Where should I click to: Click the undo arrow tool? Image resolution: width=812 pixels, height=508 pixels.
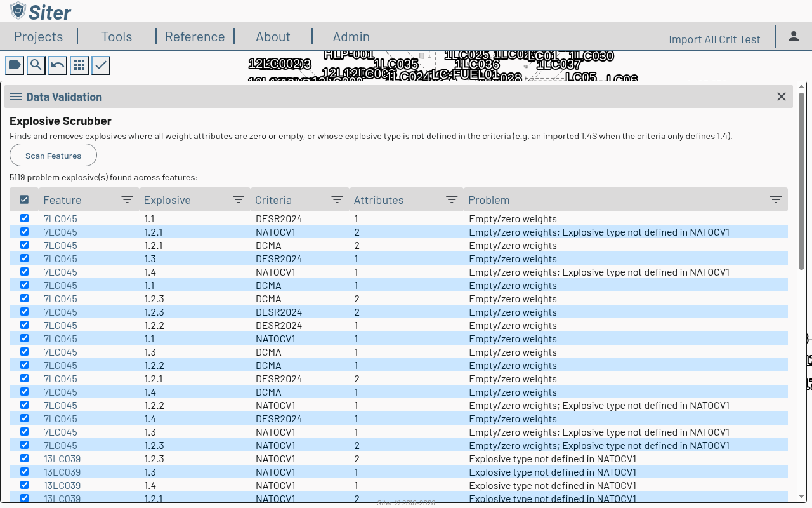pyautogui.click(x=58, y=65)
